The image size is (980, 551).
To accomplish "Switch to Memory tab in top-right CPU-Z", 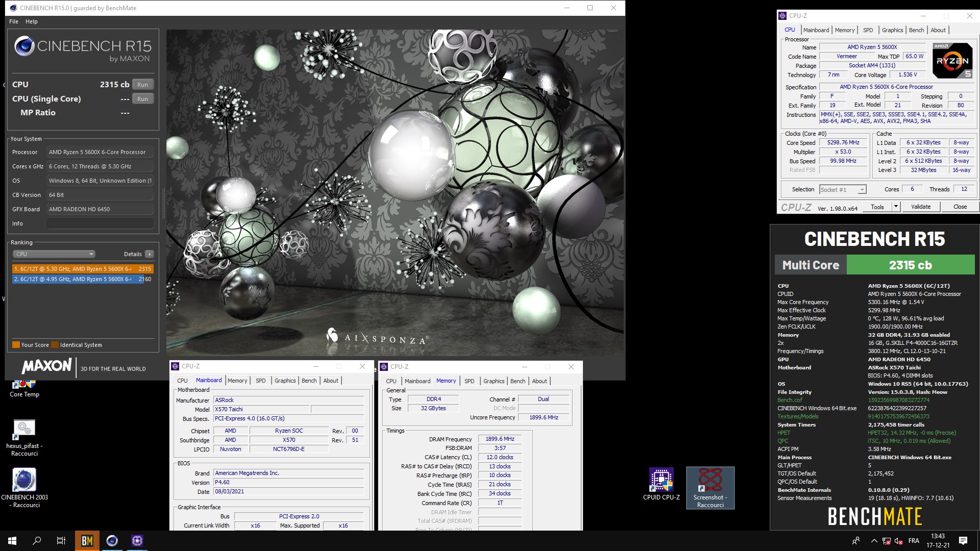I will click(x=845, y=30).
